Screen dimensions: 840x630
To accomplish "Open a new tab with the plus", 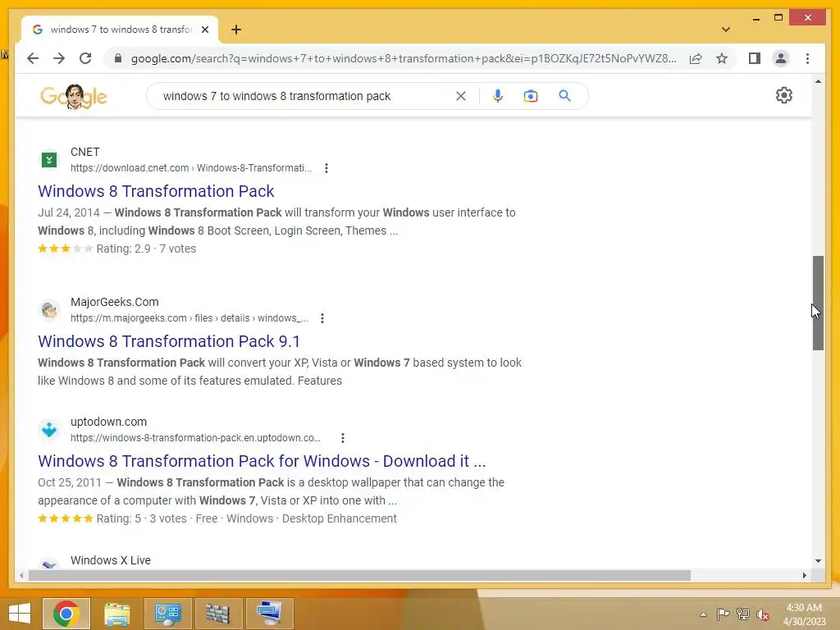I will (236, 30).
